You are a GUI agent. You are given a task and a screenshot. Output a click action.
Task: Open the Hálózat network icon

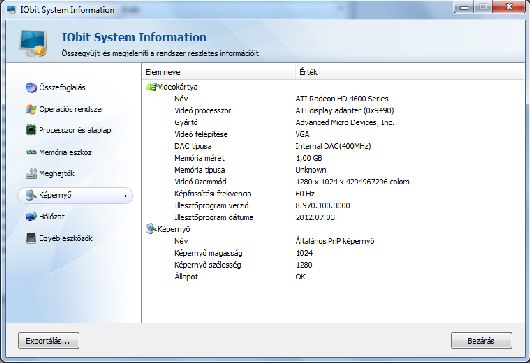coord(31,216)
